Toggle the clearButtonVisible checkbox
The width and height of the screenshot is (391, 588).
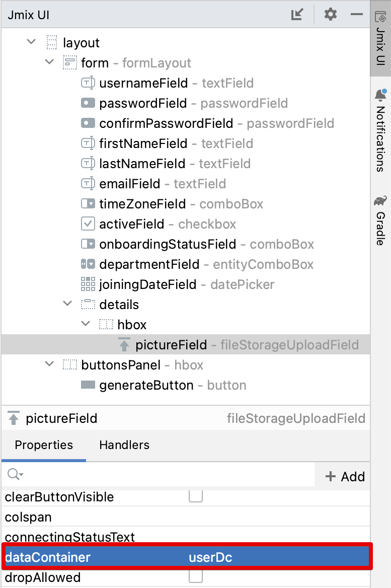196,496
